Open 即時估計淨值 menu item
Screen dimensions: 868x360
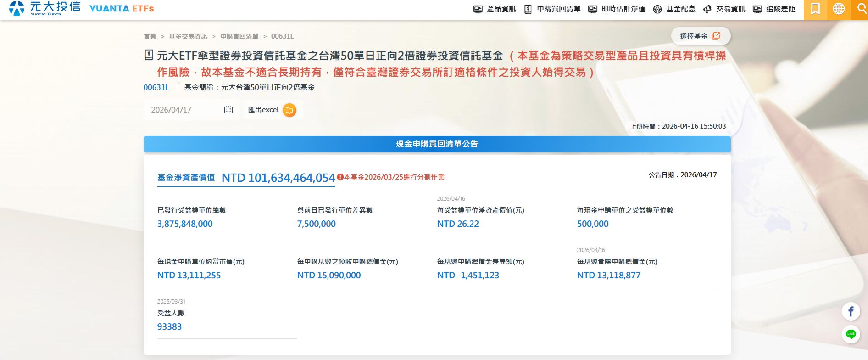point(617,9)
